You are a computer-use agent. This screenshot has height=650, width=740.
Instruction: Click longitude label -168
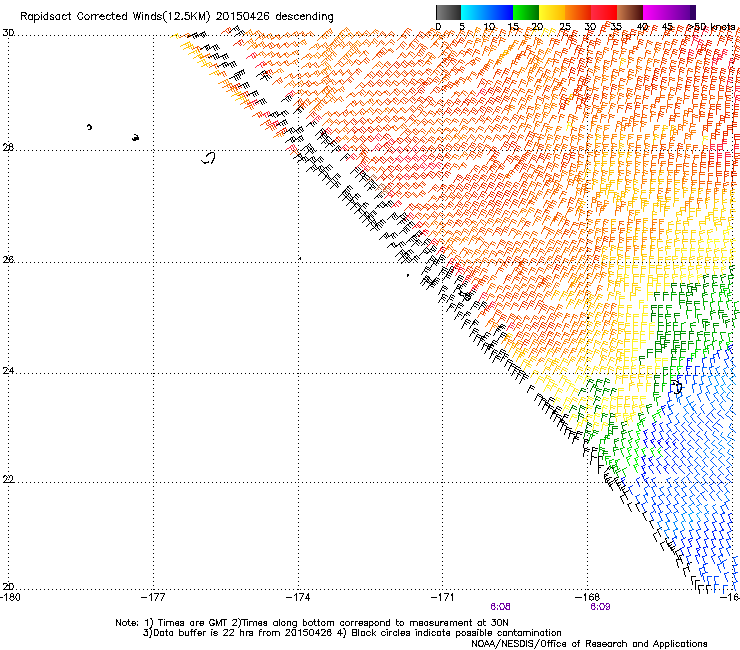click(587, 598)
